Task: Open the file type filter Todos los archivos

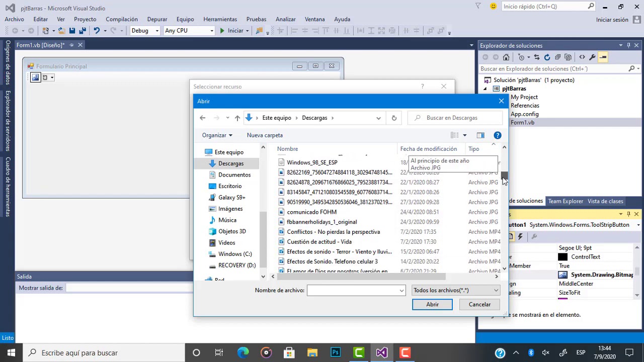Action: pyautogui.click(x=456, y=290)
